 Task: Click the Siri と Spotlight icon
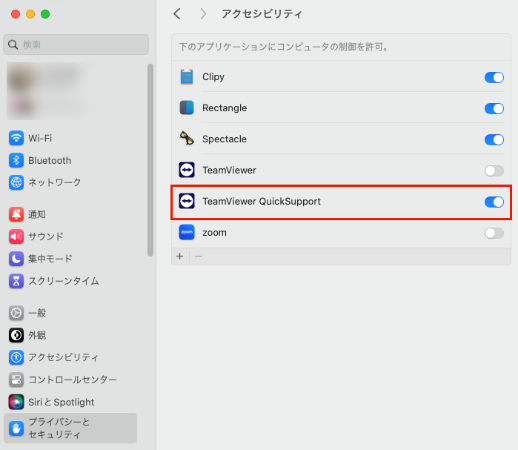click(16, 402)
